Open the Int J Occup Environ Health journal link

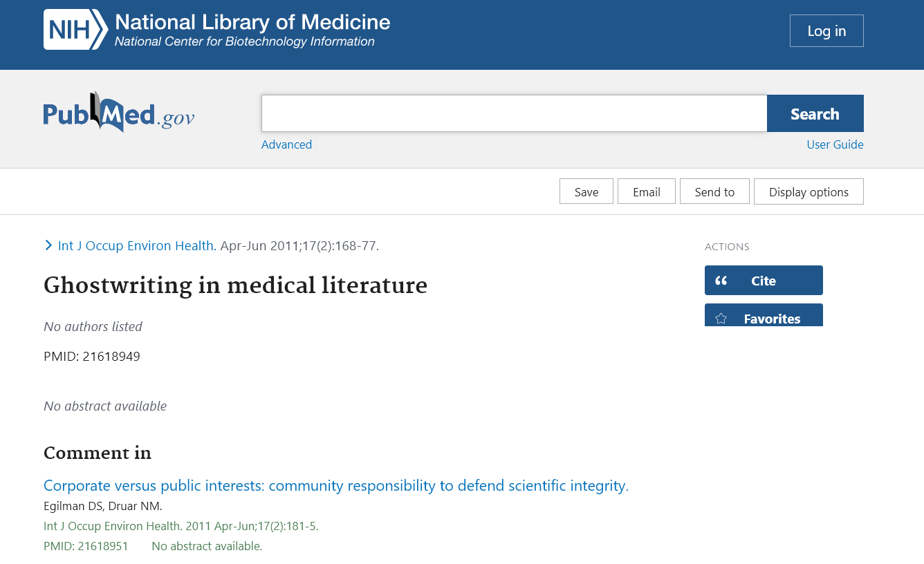point(137,245)
